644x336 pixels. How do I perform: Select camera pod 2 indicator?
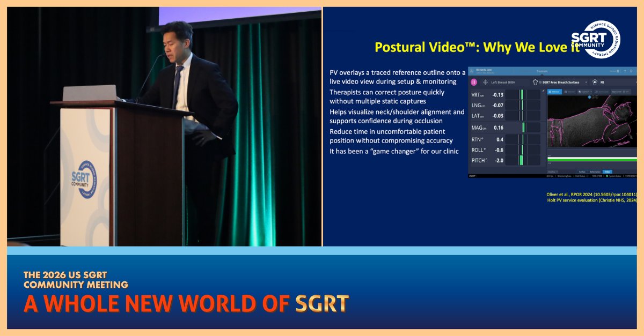(594, 97)
